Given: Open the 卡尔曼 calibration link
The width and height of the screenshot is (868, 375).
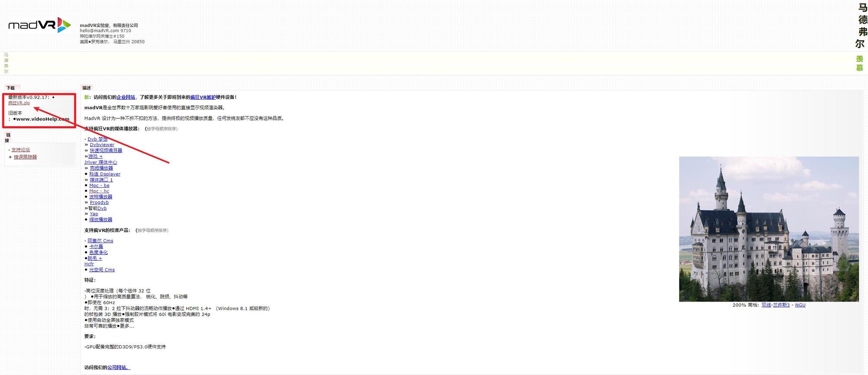Looking at the screenshot, I should pos(96,246).
